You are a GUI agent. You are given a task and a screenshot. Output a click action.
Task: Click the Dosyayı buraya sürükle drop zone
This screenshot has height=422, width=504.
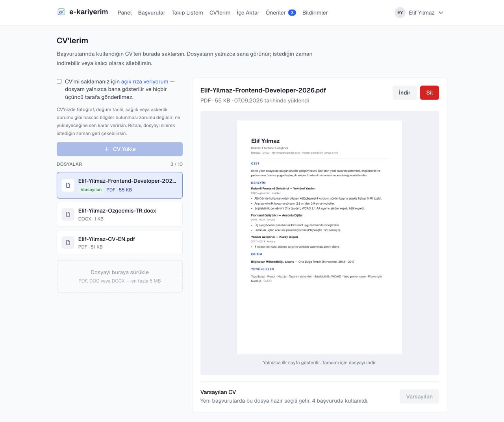click(120, 276)
